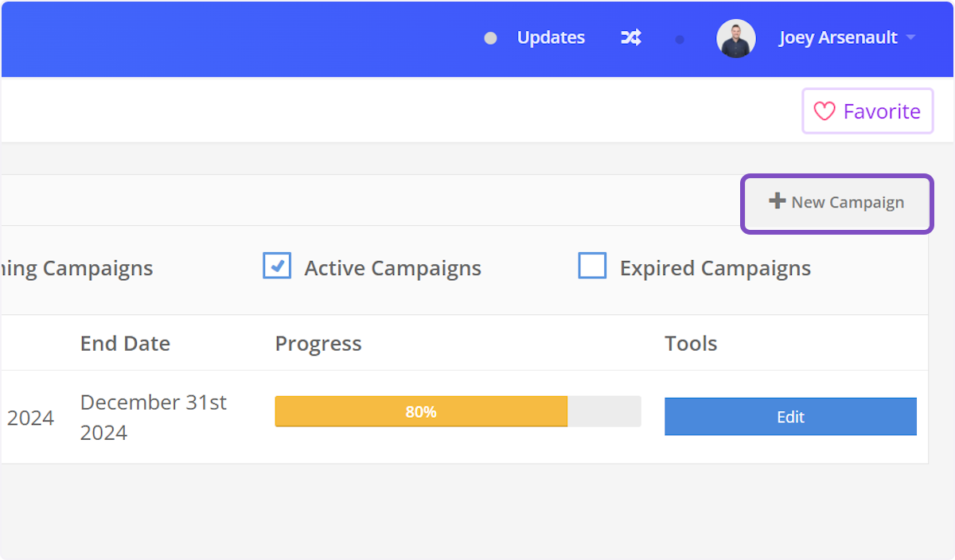Check the Expired Campaigns checkbox
This screenshot has width=955, height=560.
[x=592, y=266]
